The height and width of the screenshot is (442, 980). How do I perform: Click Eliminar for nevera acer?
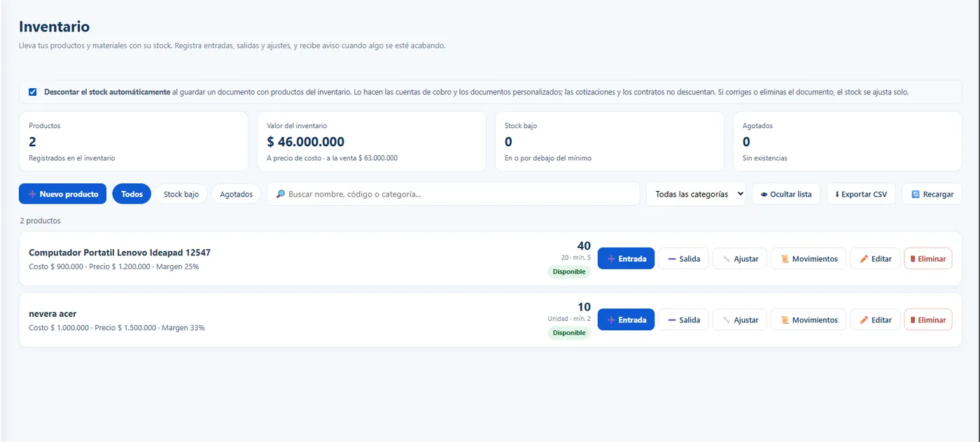pyautogui.click(x=928, y=320)
